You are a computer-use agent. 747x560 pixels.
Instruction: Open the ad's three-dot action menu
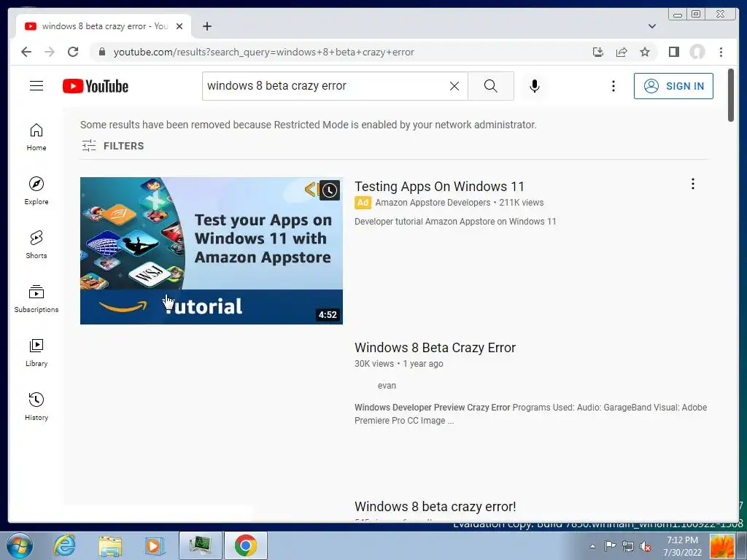tap(693, 184)
